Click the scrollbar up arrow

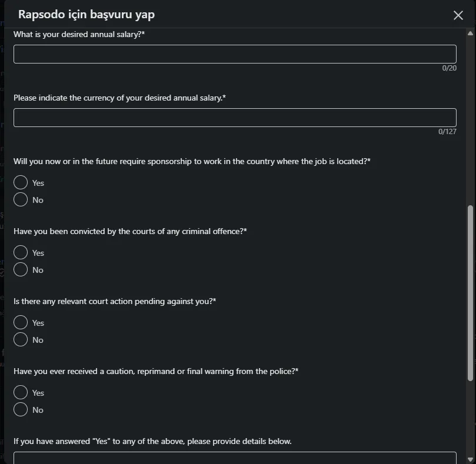(470, 34)
